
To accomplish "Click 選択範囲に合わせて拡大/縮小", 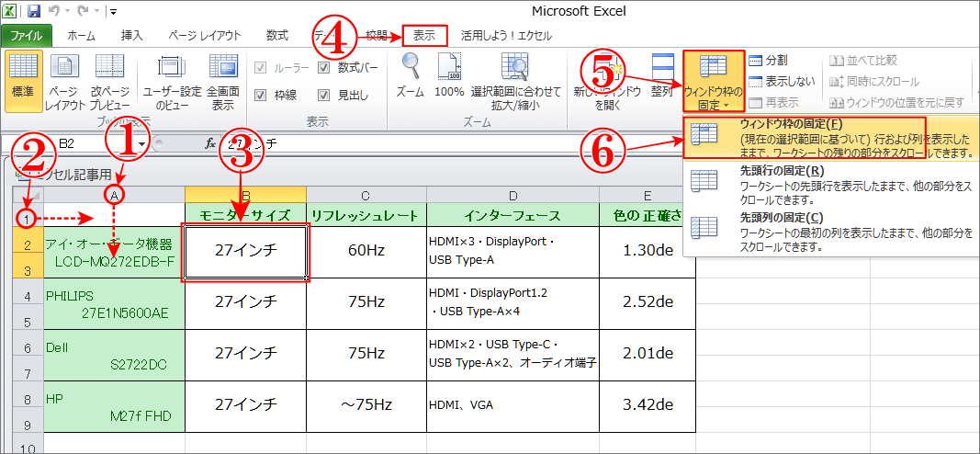I will click(516, 81).
